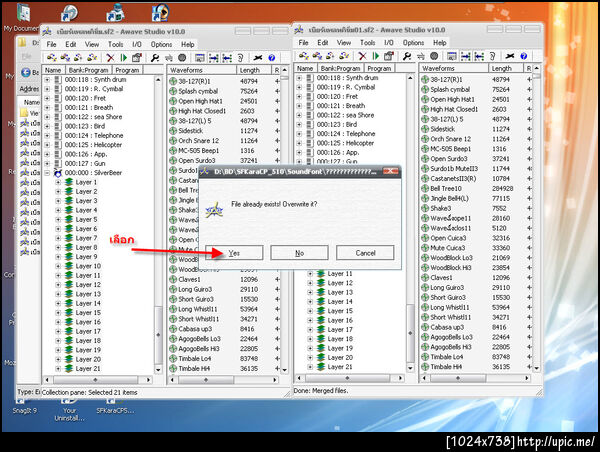Open Tools menu in left Awave window

click(x=115, y=44)
